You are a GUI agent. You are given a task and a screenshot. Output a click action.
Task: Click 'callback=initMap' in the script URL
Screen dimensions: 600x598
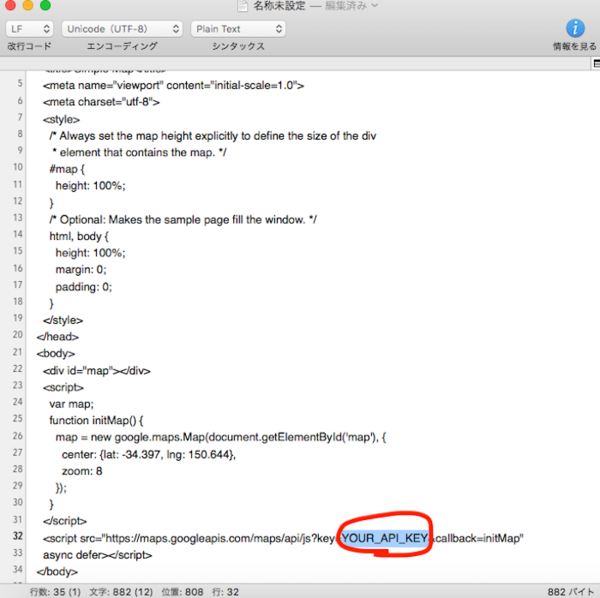[478, 538]
